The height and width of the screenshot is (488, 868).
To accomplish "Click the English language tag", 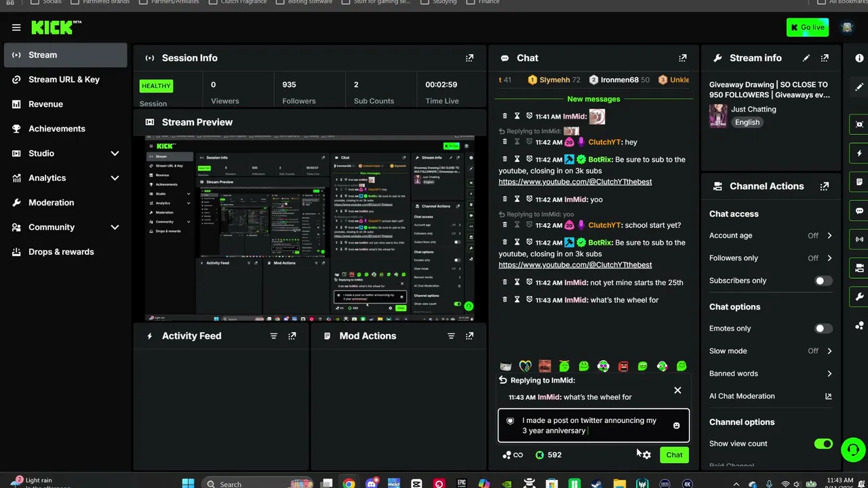I will pos(747,123).
